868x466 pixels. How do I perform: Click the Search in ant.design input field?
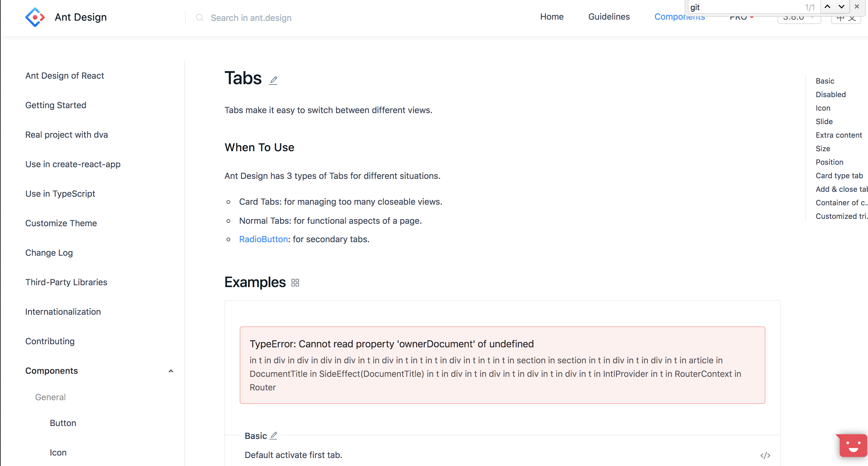(251, 18)
